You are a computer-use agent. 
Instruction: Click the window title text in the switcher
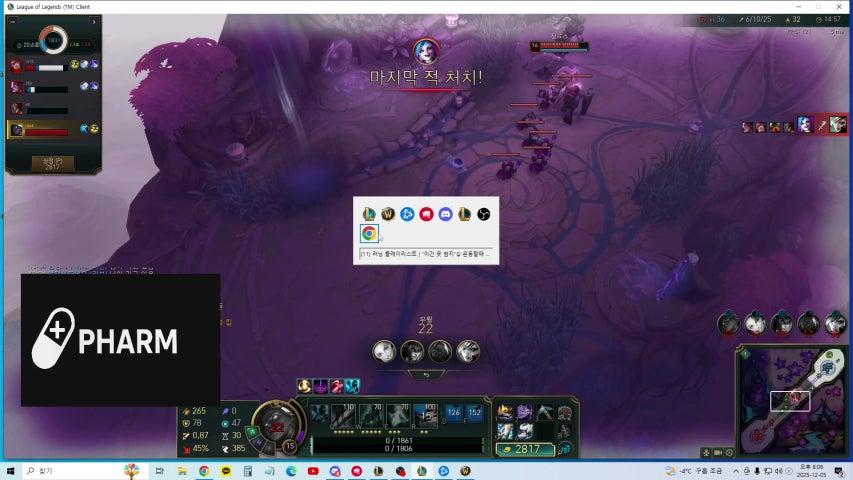[425, 254]
